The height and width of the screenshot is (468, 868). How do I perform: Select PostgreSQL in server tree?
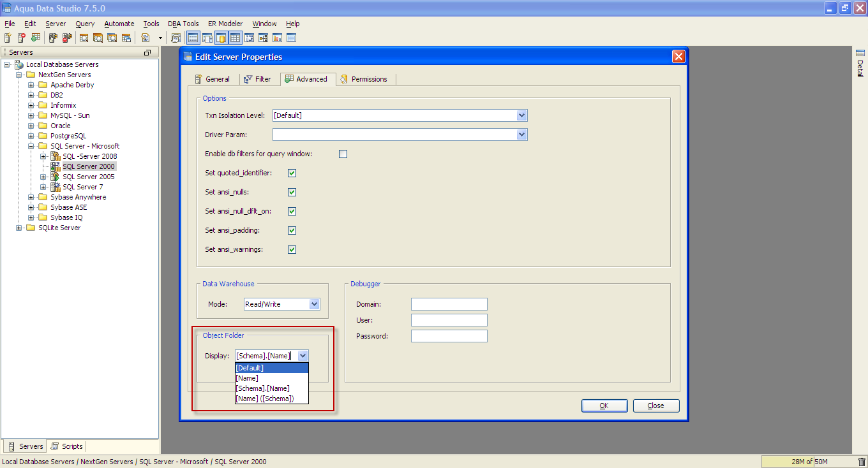[68, 136]
